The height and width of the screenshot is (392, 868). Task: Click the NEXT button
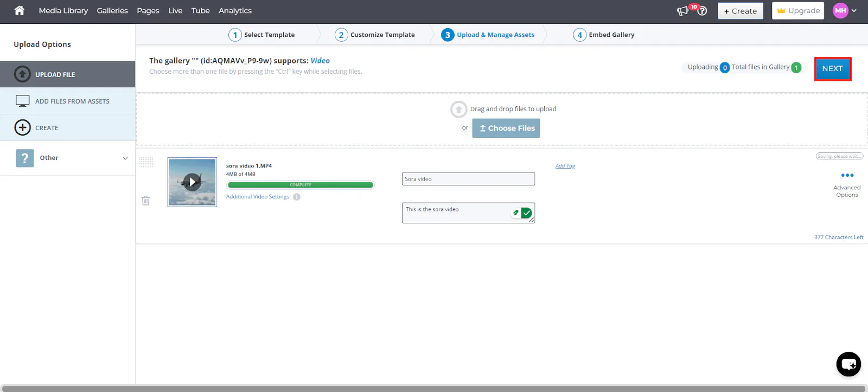[x=832, y=68]
